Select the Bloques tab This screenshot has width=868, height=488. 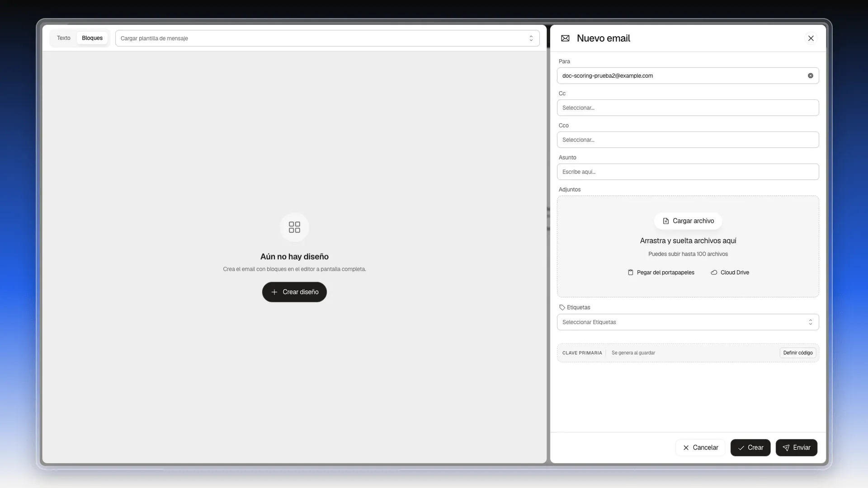(x=92, y=38)
